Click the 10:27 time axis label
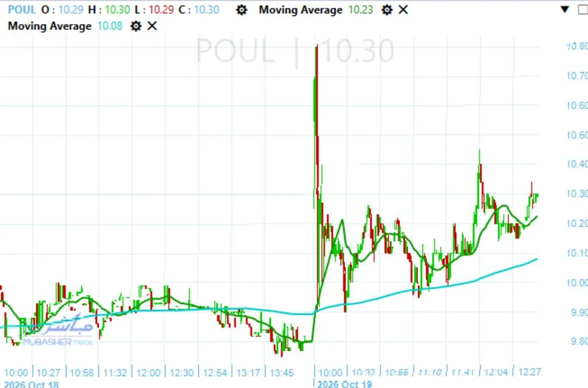This screenshot has width=588, height=388. [48, 373]
